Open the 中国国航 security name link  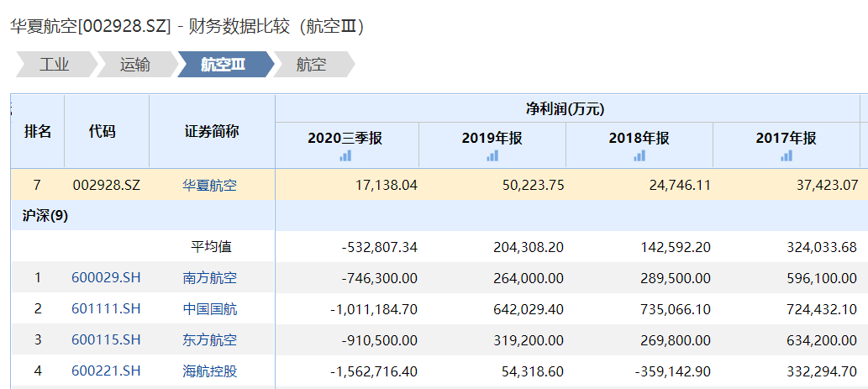210,309
